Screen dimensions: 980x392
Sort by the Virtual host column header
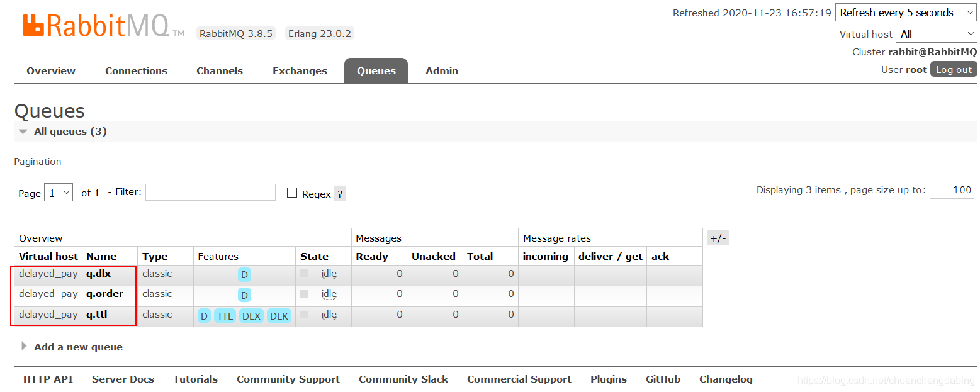pyautogui.click(x=48, y=257)
